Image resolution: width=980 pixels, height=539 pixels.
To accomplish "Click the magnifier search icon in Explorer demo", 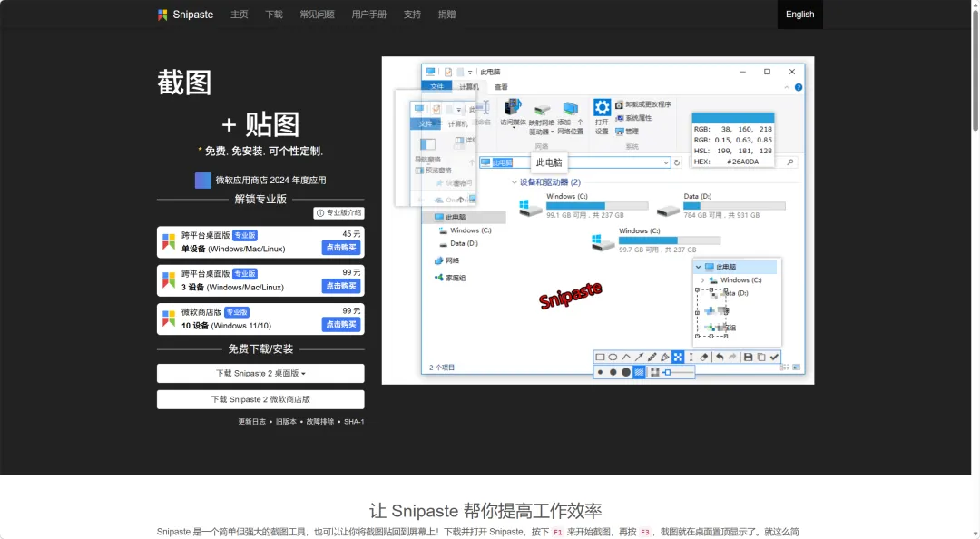I will (x=790, y=162).
